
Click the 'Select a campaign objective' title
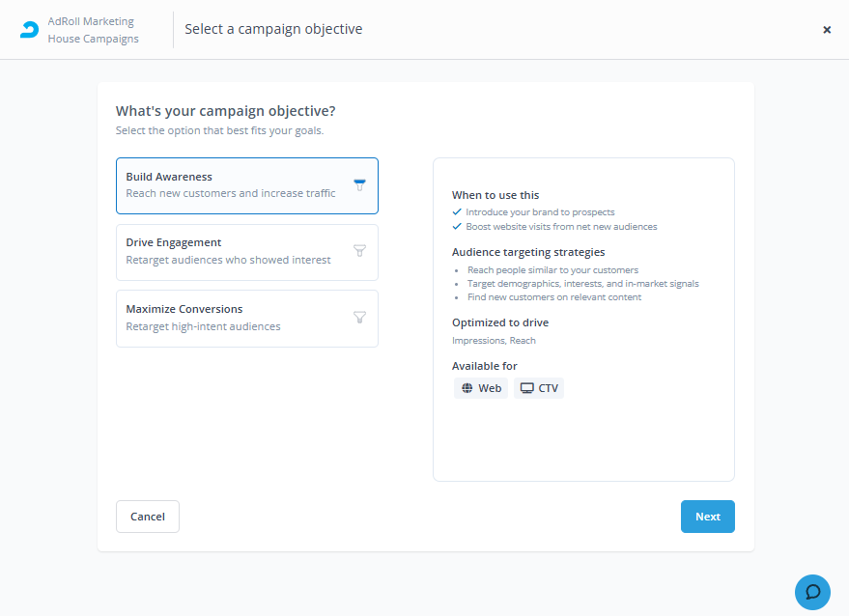[273, 29]
